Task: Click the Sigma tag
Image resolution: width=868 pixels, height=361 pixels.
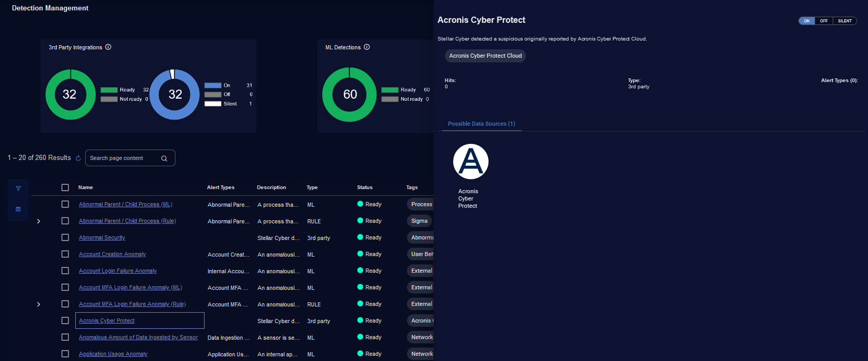Action: coord(419,221)
